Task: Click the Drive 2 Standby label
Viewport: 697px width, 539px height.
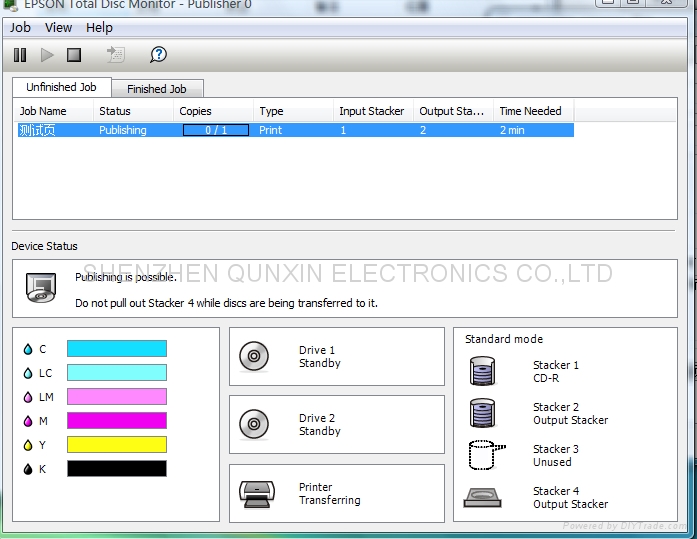Action: 320,424
